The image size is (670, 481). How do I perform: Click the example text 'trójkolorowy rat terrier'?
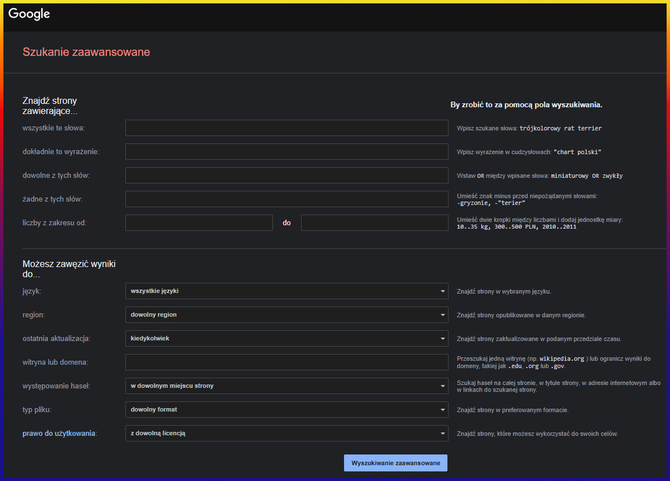(561, 129)
